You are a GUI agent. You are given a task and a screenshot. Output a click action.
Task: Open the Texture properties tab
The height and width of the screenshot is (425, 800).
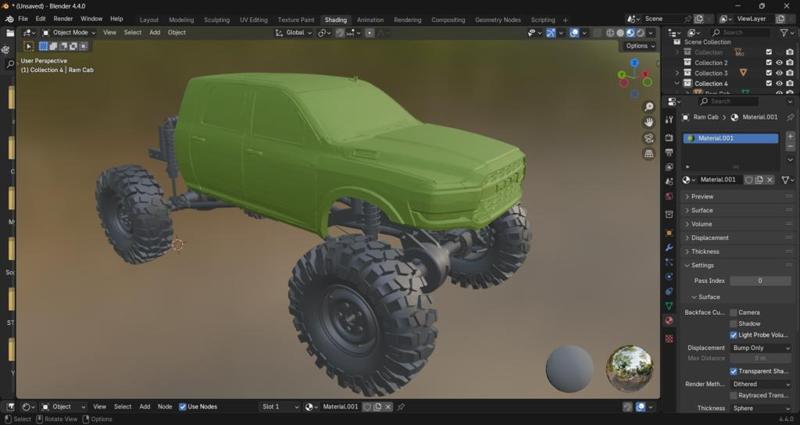669,339
